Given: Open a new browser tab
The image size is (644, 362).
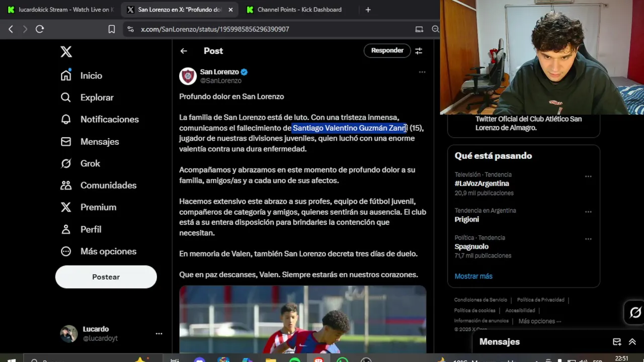Looking at the screenshot, I should coord(368,10).
